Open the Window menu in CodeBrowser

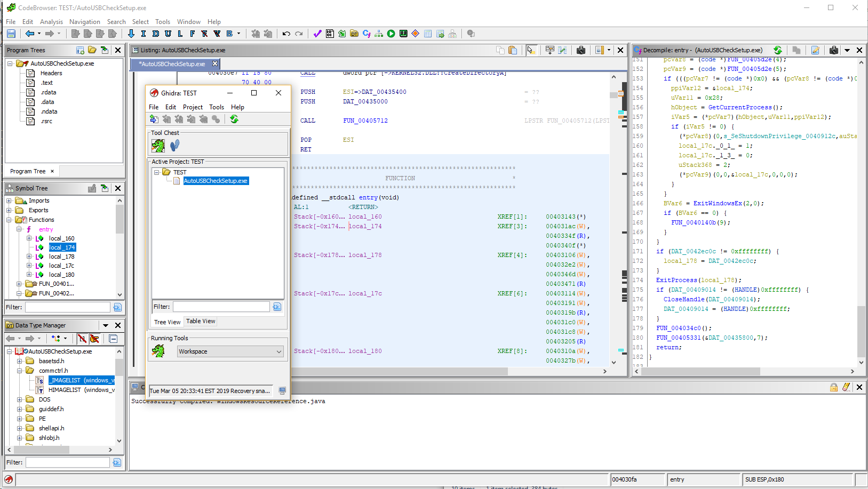click(189, 22)
